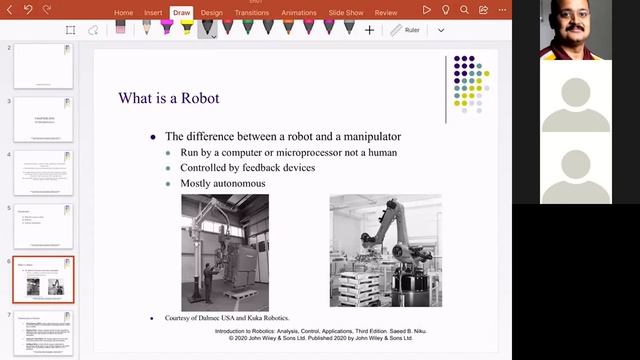Open the Animations tab
The width and height of the screenshot is (640, 360).
tap(299, 13)
